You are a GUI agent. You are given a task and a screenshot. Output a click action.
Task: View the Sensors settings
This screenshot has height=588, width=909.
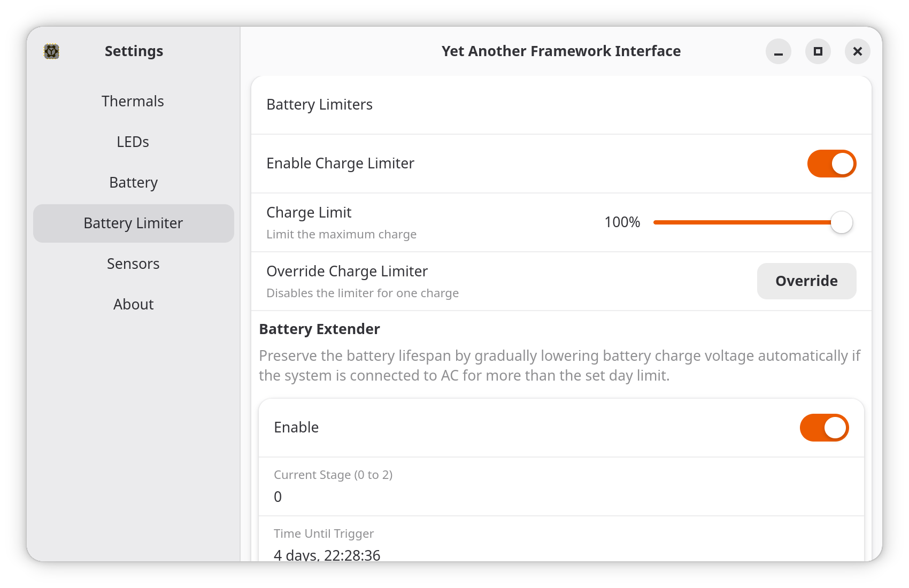click(133, 264)
